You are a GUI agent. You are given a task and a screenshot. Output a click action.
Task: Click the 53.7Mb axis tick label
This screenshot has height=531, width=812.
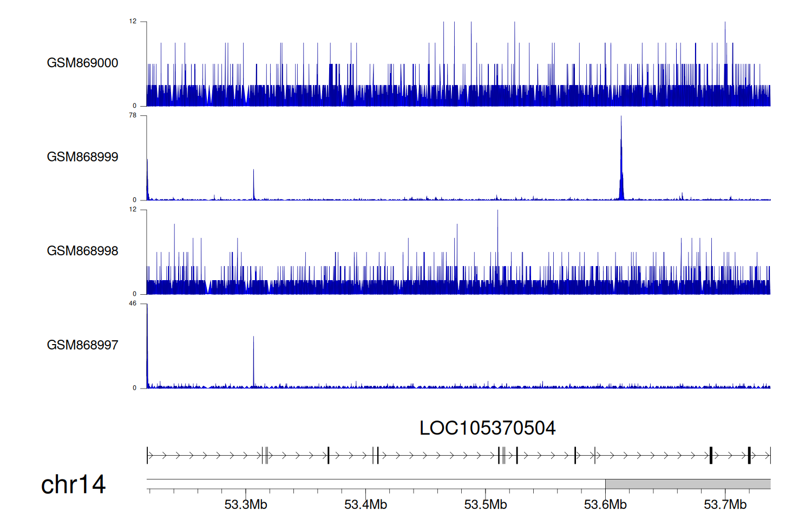click(725, 505)
